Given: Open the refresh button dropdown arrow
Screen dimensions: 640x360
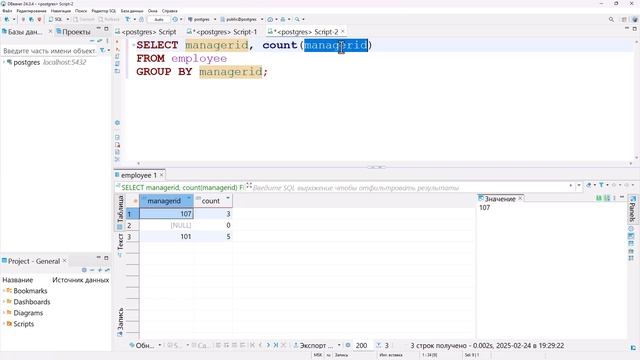Looking at the screenshot, I should [x=160, y=345].
